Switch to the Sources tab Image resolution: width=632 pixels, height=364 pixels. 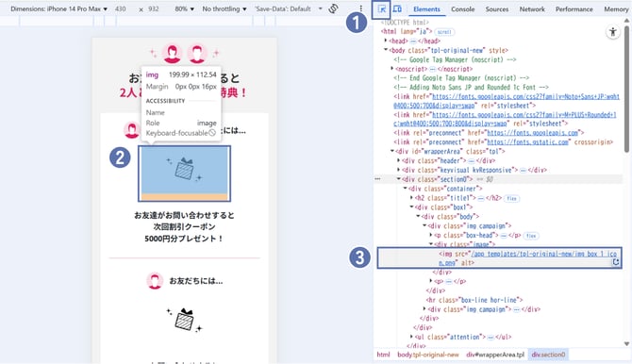pyautogui.click(x=496, y=8)
